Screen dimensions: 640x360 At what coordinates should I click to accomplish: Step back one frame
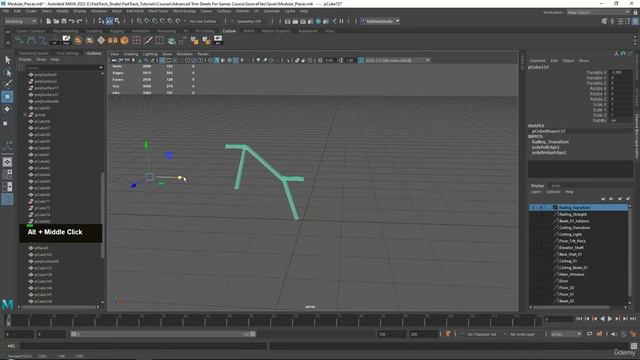(587, 319)
